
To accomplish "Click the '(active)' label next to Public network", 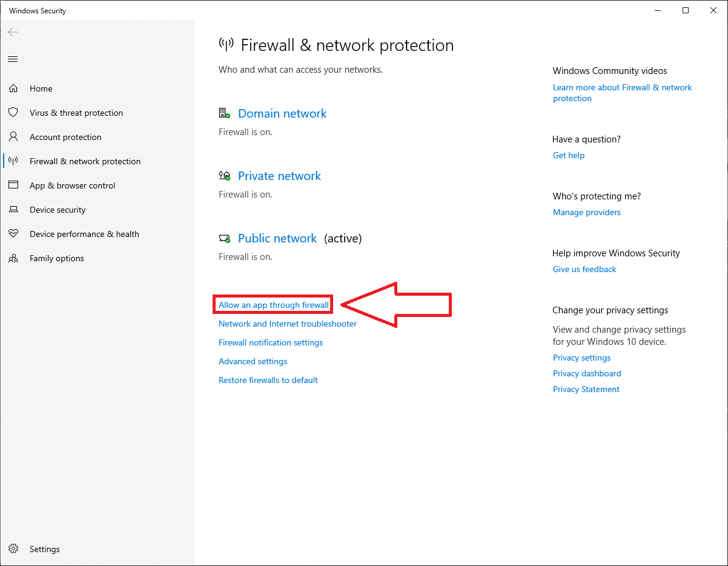I will click(x=343, y=238).
